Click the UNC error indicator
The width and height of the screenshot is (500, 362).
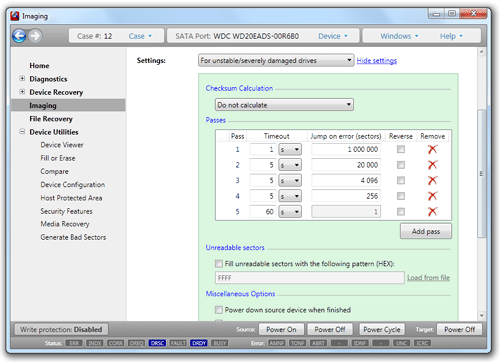tap(401, 343)
